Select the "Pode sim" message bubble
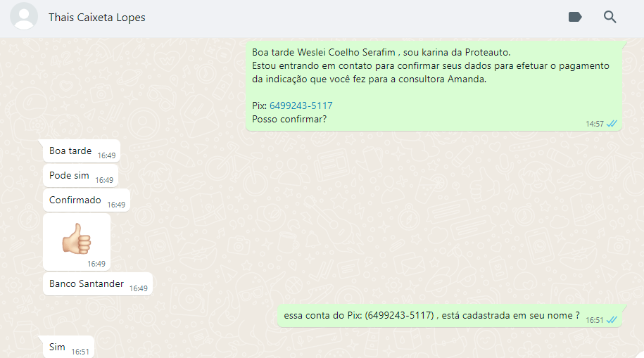Image resolution: width=644 pixels, height=358 pixels. coord(80,176)
